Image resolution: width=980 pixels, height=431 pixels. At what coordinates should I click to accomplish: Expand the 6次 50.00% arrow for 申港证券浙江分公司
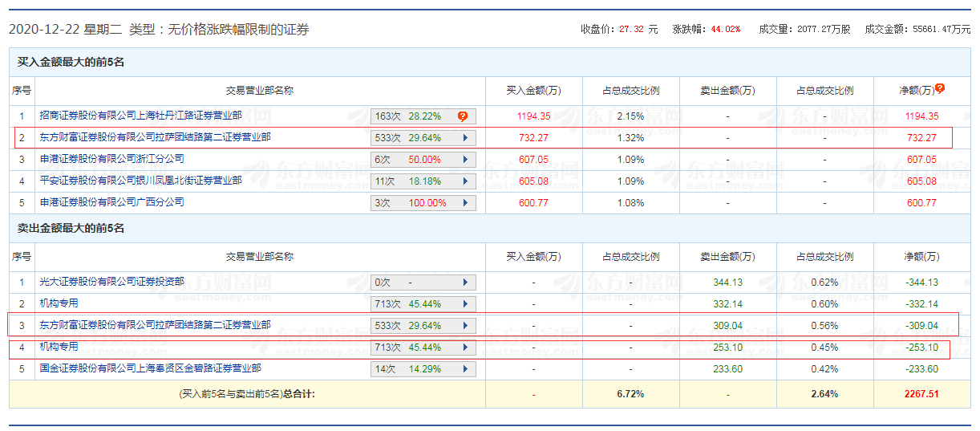pos(464,160)
